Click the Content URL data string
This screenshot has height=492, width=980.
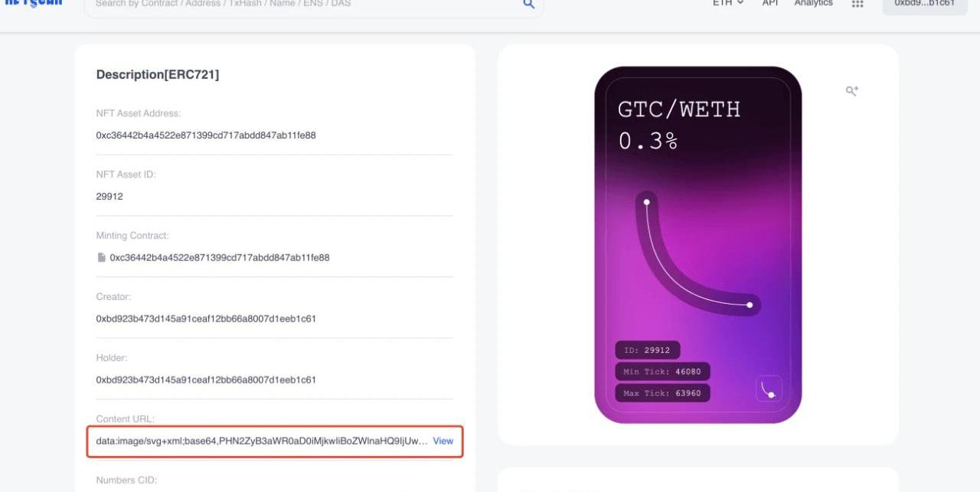tap(261, 441)
